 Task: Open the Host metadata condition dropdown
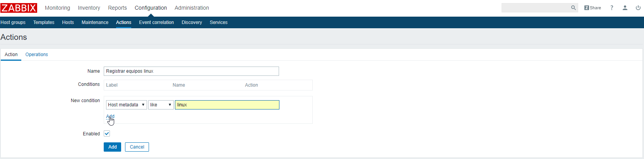[126, 105]
